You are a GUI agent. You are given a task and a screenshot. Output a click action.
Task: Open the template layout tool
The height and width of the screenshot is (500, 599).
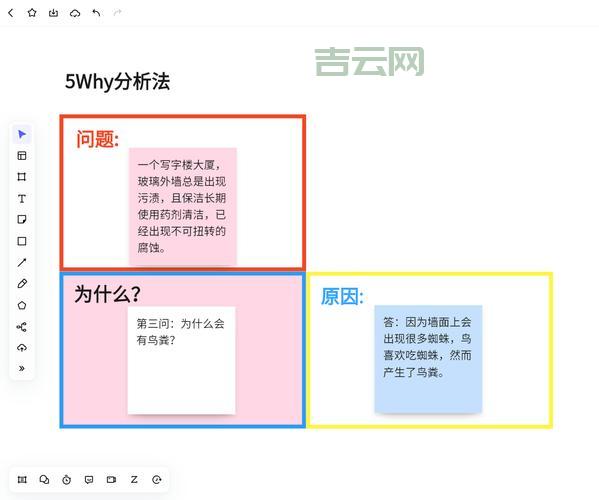22,155
